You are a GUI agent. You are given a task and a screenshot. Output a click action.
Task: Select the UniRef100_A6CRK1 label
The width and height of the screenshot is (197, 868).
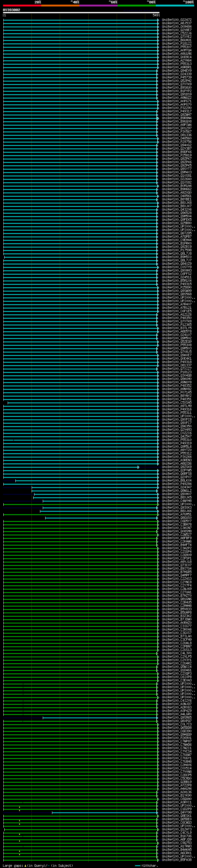pos(177,853)
